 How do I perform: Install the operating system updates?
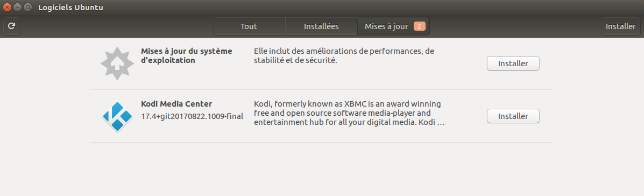(513, 64)
